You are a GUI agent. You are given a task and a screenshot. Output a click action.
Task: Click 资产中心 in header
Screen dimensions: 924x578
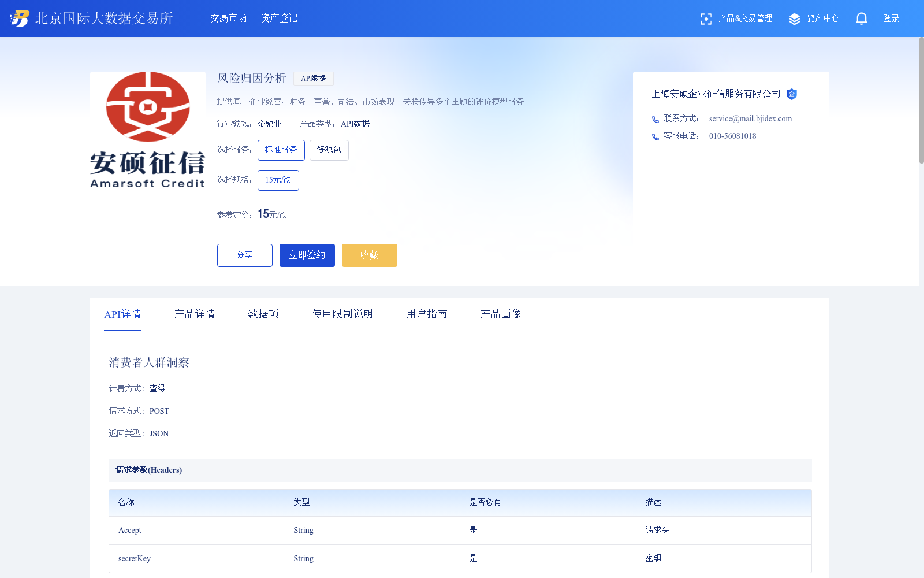823,18
